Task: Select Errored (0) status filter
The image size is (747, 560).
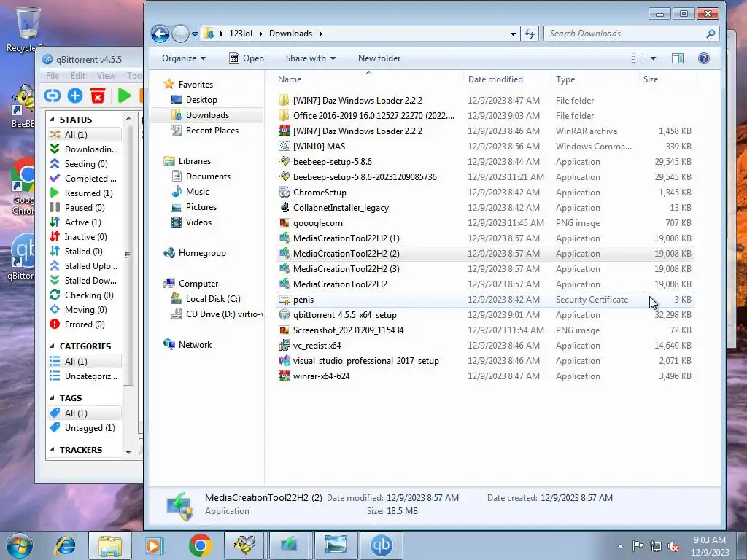Action: pos(85,324)
